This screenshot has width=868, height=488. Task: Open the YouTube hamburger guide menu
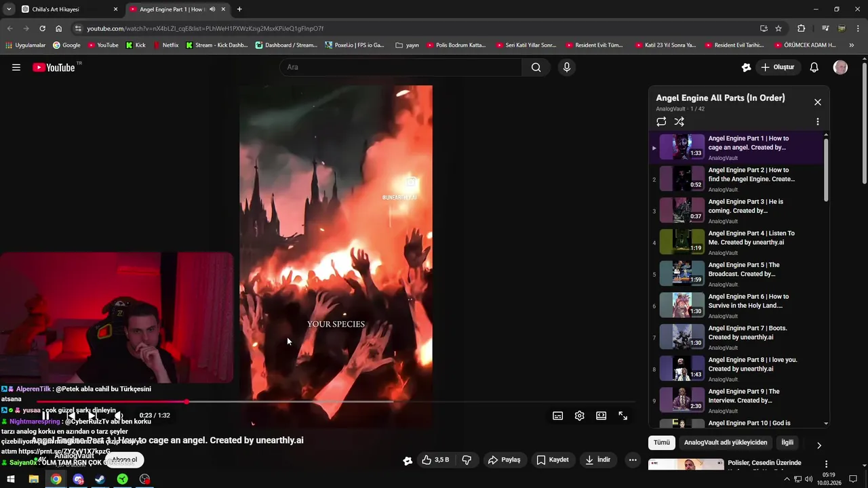point(16,67)
